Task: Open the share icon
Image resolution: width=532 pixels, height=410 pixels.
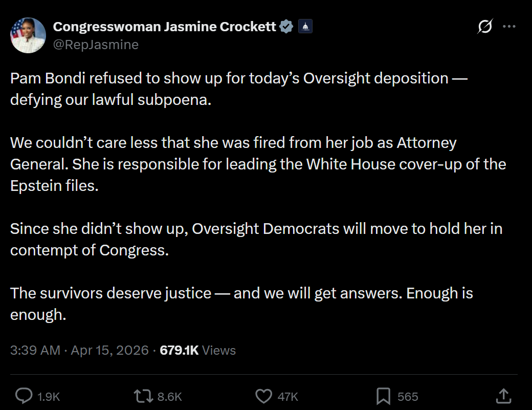Action: 503,396
